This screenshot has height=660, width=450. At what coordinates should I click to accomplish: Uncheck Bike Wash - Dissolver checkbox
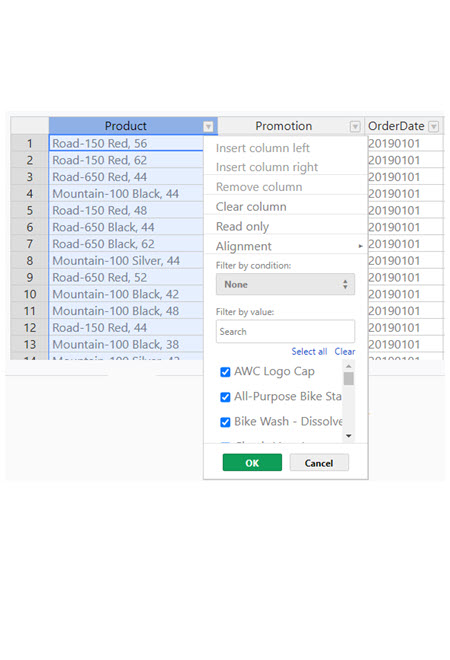click(x=225, y=422)
